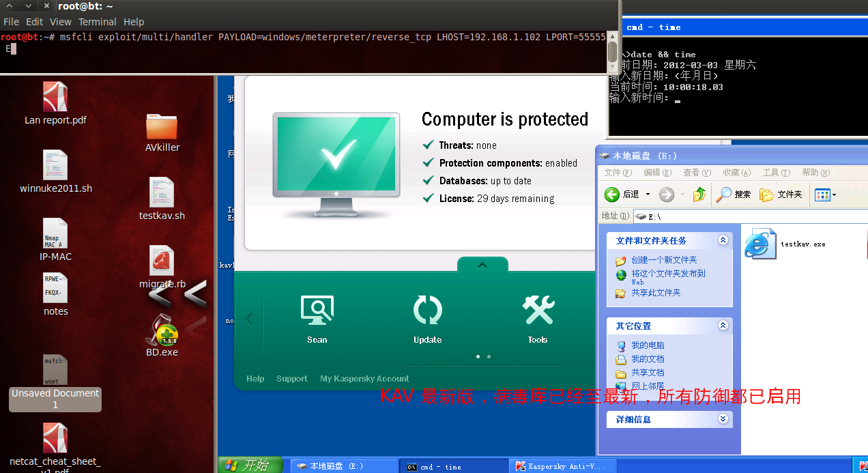Click Explorer Up folder button

(699, 195)
